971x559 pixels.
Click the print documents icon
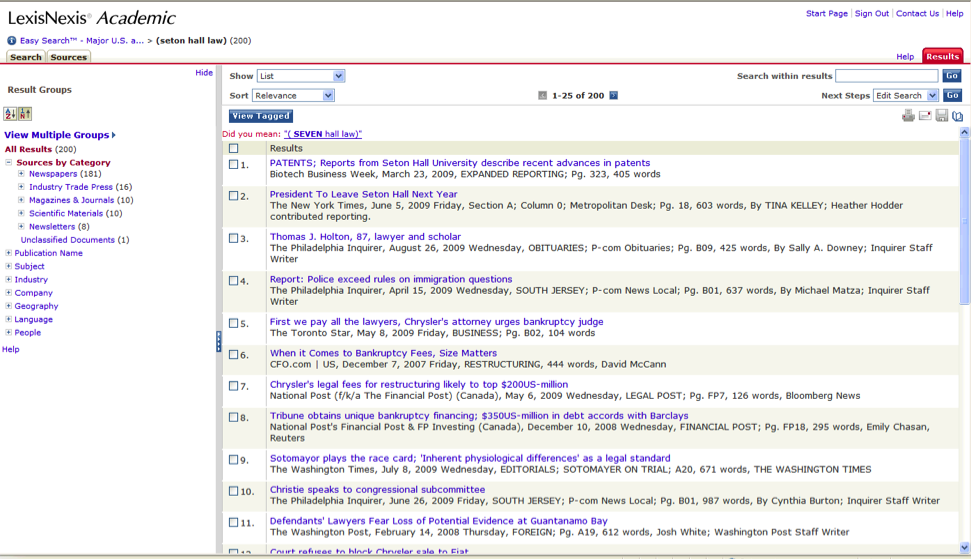(x=908, y=116)
